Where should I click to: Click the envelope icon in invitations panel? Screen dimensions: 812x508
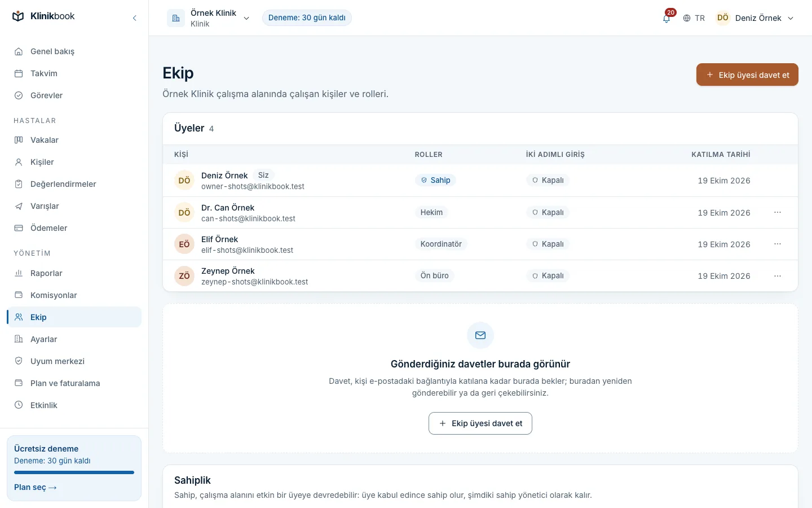[x=480, y=335]
